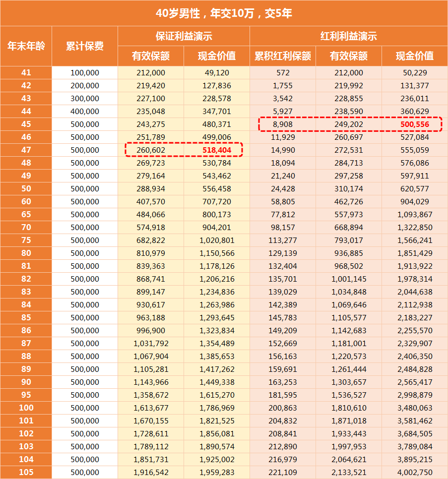Click the circled value 8,908 in row 45

284,124
